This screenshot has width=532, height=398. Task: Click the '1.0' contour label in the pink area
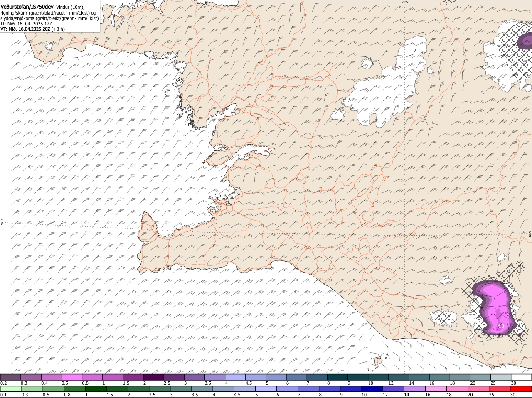tap(501, 326)
